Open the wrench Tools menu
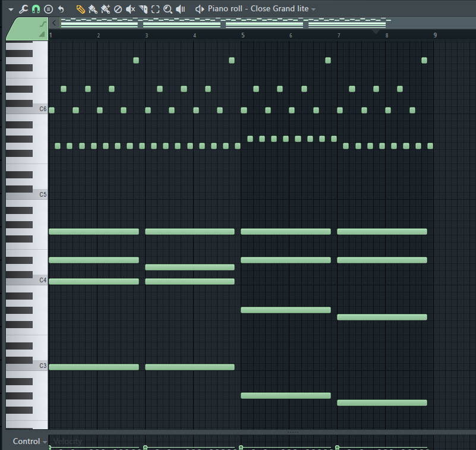This screenshot has width=476, height=450. tap(23, 9)
